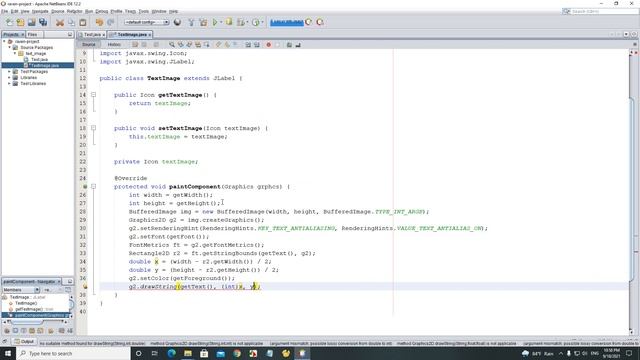Expand the Test Libraries node

point(10,83)
